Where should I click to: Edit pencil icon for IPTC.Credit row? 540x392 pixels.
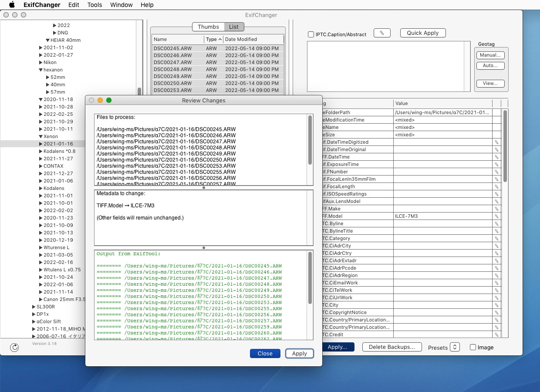pos(496,335)
